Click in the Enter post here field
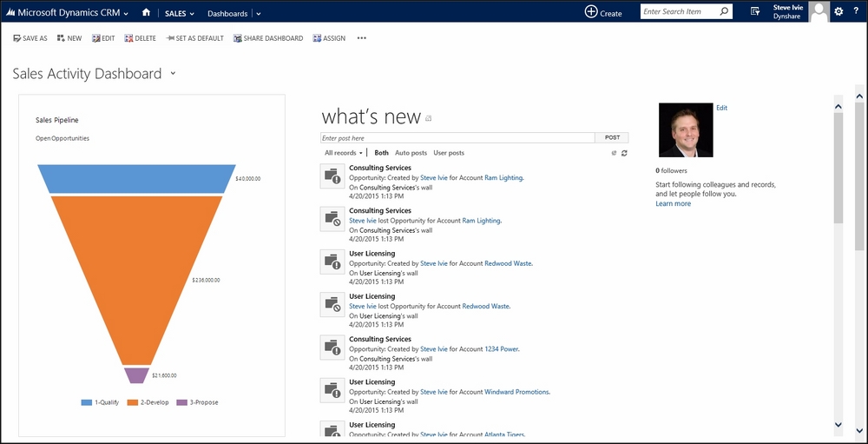Image resolution: width=868 pixels, height=444 pixels. pyautogui.click(x=457, y=137)
